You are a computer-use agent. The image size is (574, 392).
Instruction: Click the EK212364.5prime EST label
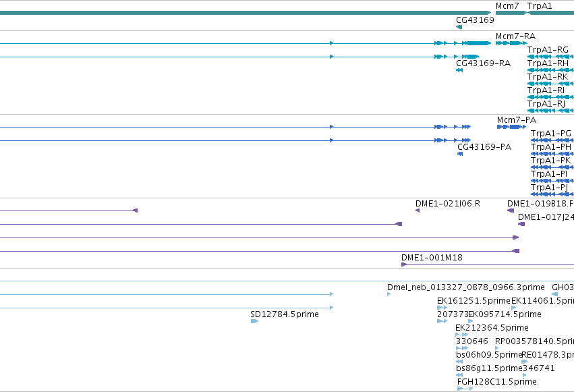coord(492,329)
